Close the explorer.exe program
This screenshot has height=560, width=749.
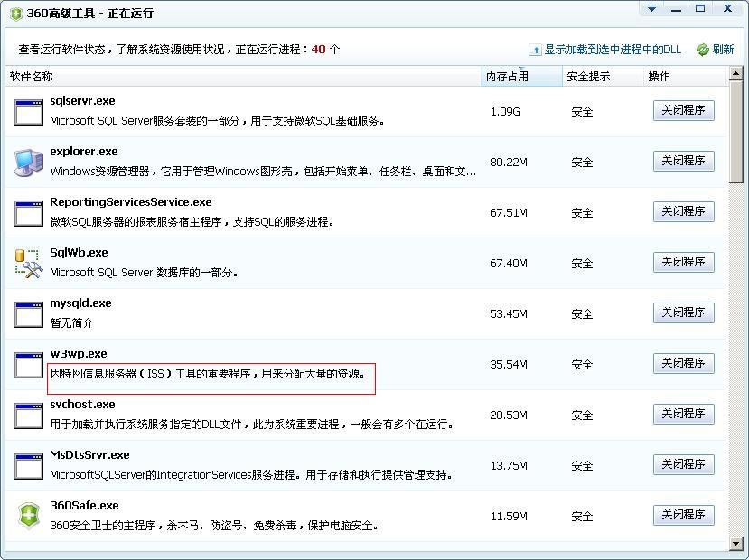[684, 161]
